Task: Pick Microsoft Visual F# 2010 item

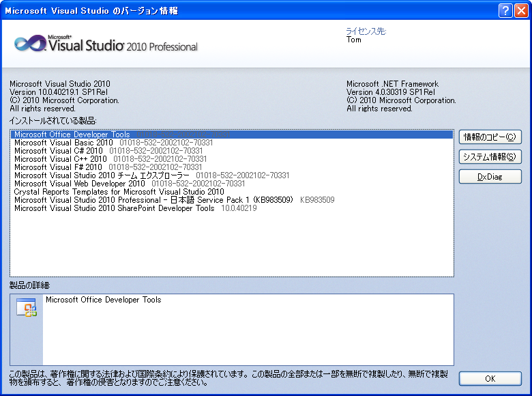Action: pos(58,167)
